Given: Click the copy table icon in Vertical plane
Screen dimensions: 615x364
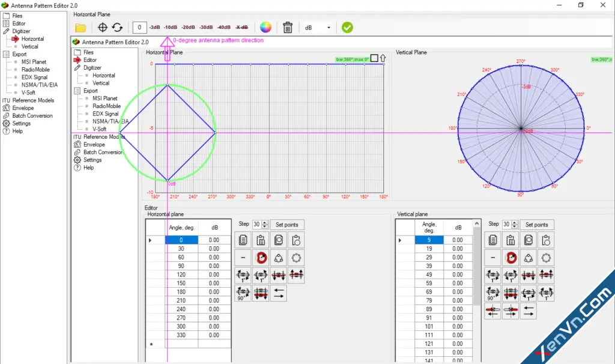Looking at the screenshot, I should pyautogui.click(x=493, y=240).
